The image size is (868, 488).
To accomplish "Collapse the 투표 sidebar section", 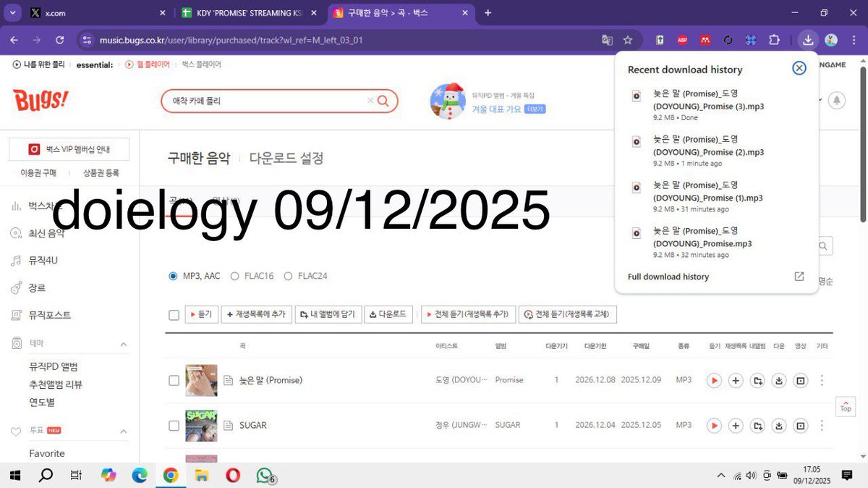I will point(123,431).
